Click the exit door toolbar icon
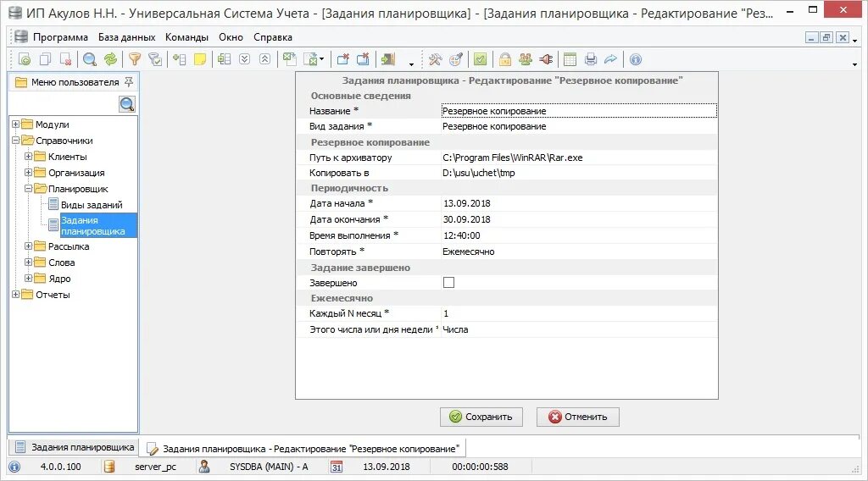The height and width of the screenshot is (481, 868). tap(388, 59)
